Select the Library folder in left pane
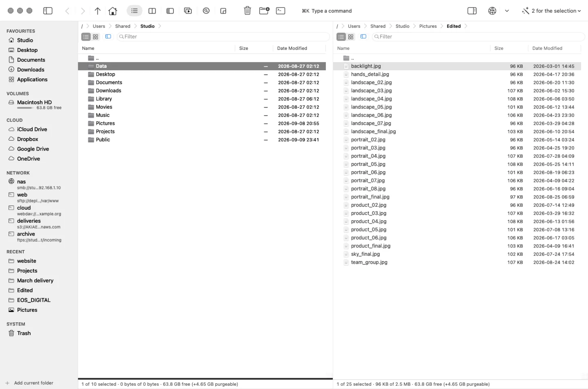Viewport: 588px width, 389px height. tap(202, 99)
